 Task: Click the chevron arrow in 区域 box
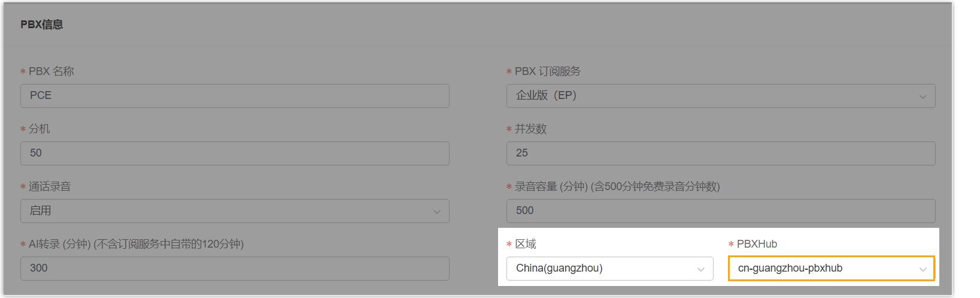[x=700, y=269]
